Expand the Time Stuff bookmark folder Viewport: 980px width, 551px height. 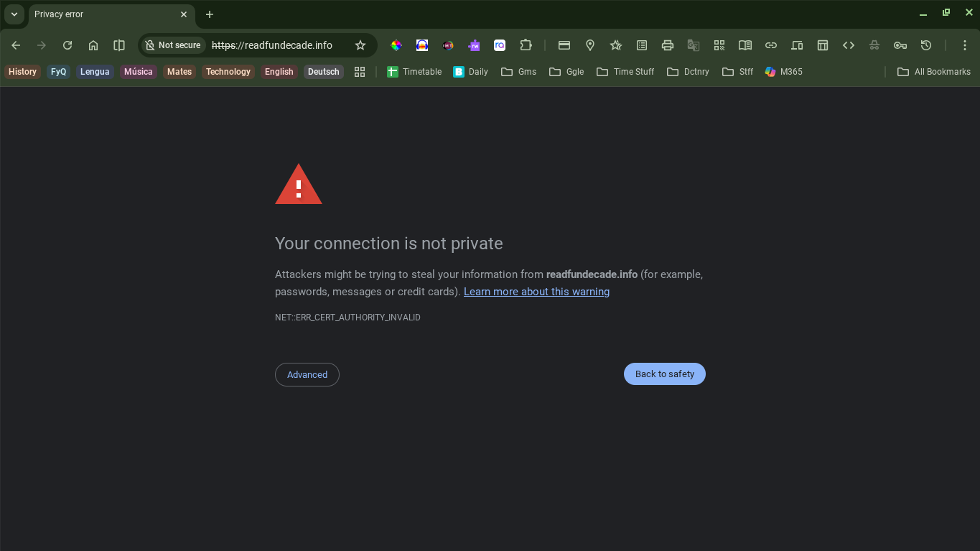click(625, 72)
